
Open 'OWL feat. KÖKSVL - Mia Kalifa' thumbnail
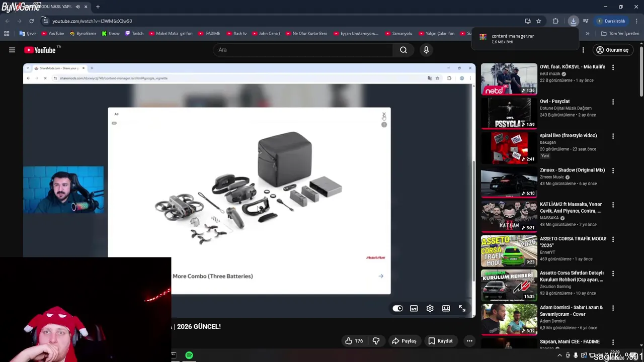point(509,79)
